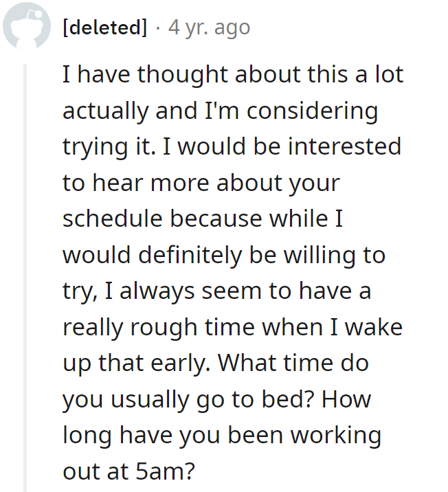This screenshot has height=492, width=448.
Task: Click the line 'to hear more about your'
Action: pos(201,183)
